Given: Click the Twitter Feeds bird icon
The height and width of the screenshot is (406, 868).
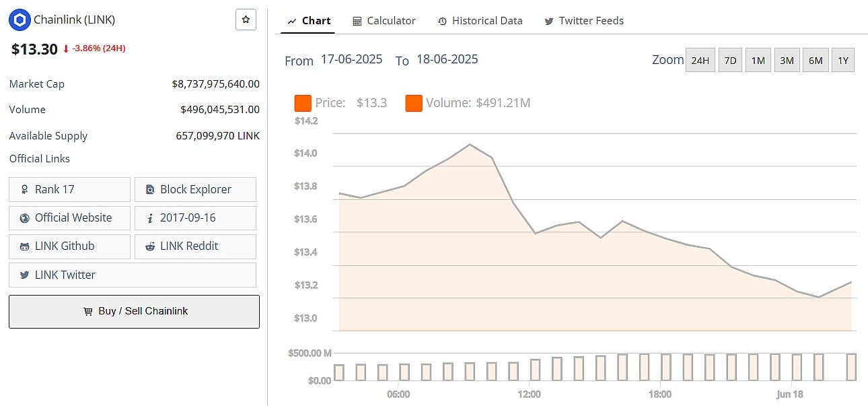Looking at the screenshot, I should (x=549, y=22).
